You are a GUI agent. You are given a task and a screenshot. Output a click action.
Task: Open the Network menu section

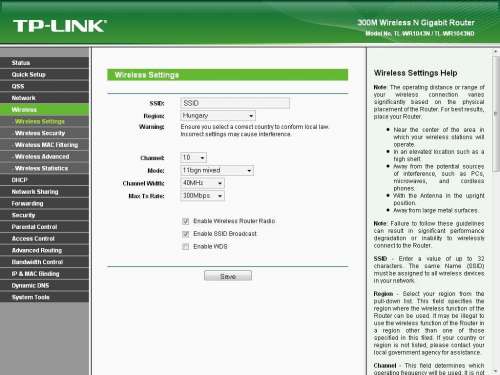click(x=44, y=98)
